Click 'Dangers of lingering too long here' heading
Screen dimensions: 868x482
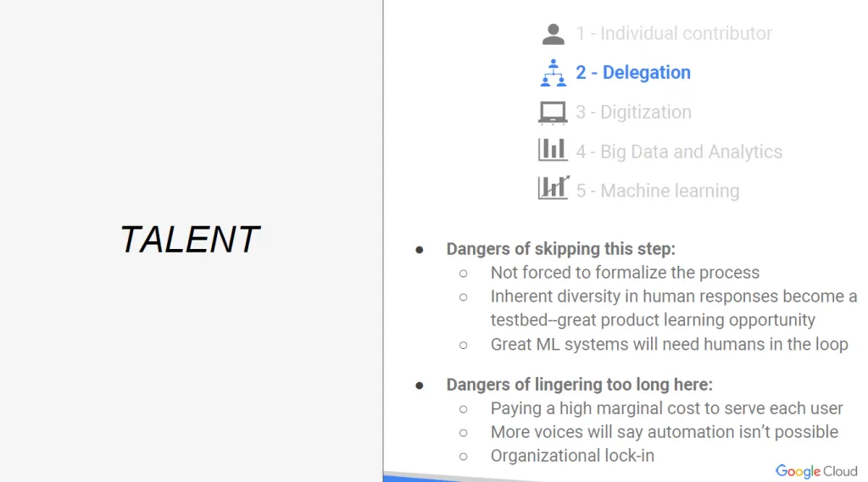(580, 384)
